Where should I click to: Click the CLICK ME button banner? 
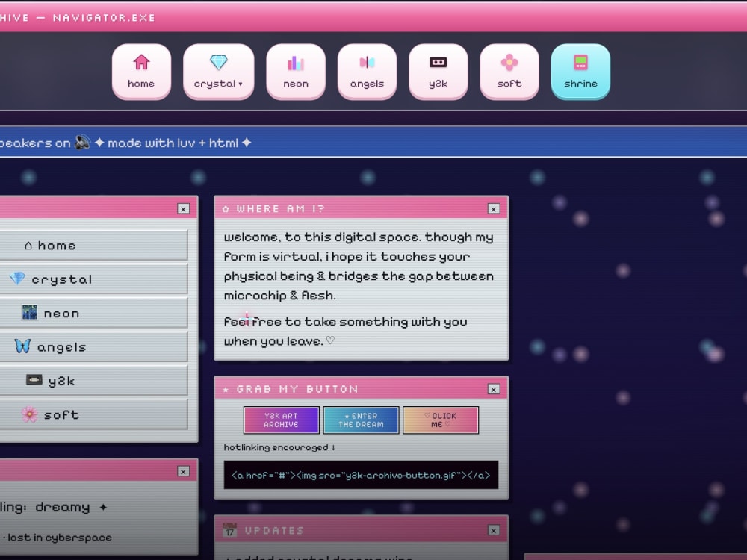pos(440,420)
